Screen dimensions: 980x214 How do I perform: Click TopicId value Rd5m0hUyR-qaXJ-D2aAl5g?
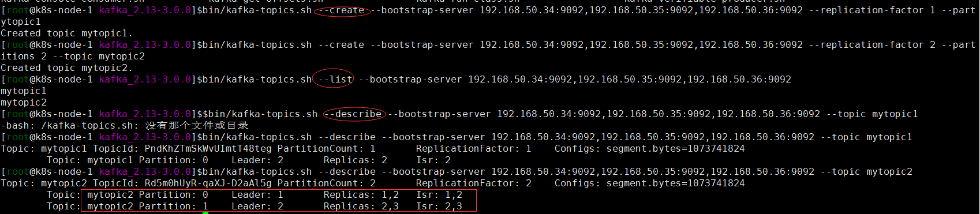(x=208, y=183)
